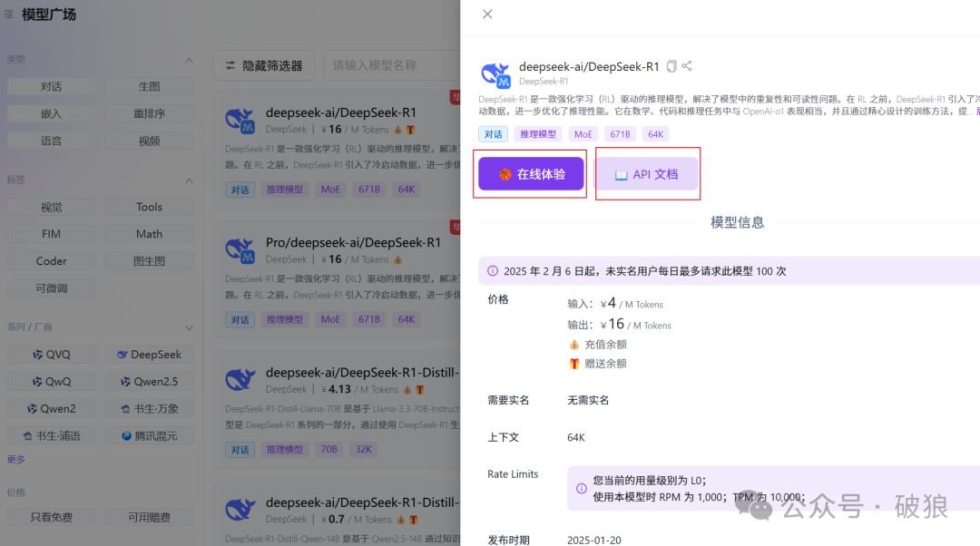Image resolution: width=980 pixels, height=546 pixels.
Task: Click the 推理模型 tag in the detail panel
Action: click(538, 133)
